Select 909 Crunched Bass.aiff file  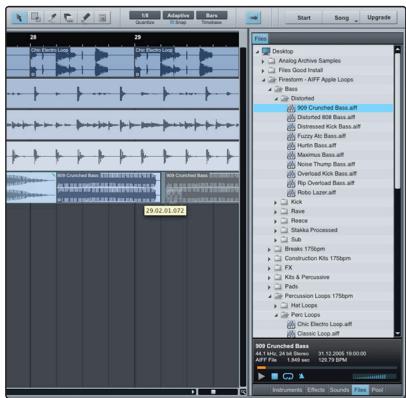(323, 108)
